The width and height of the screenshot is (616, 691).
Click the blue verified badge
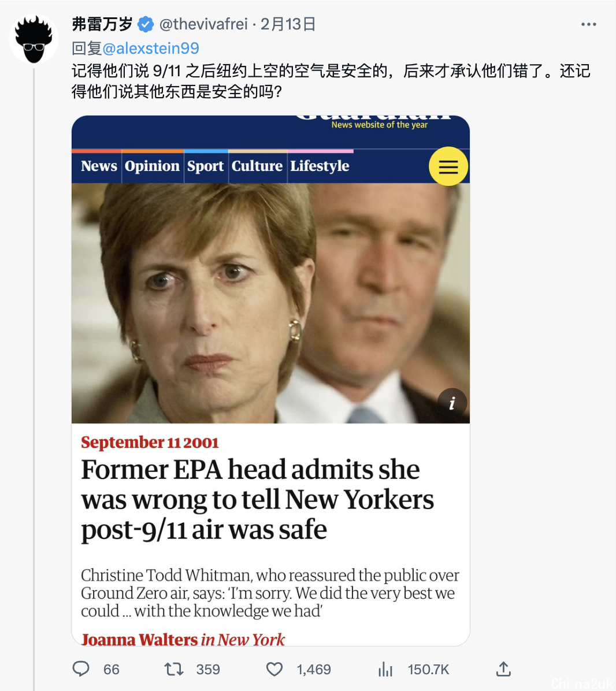pyautogui.click(x=146, y=24)
